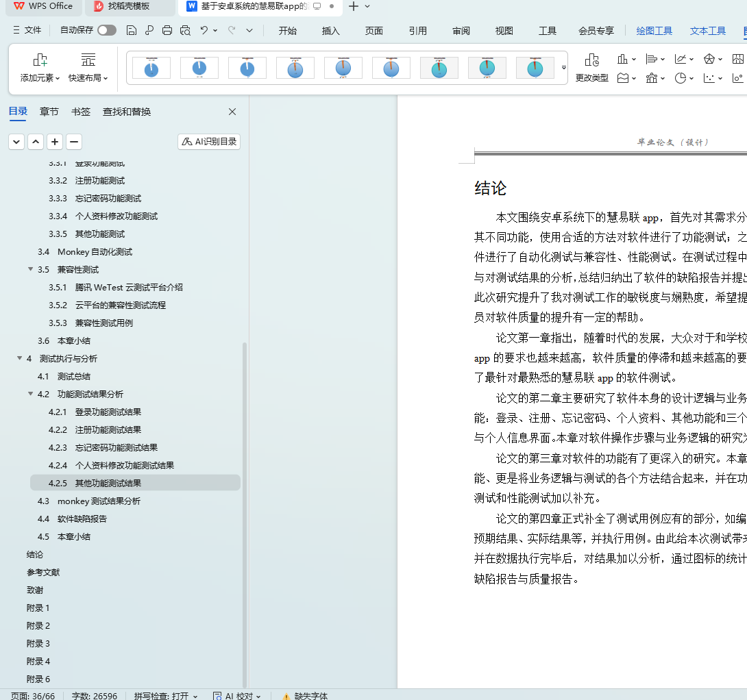Open the 拼写检查 dropdown in the status bar
This screenshot has width=747, height=700.
pos(166,696)
